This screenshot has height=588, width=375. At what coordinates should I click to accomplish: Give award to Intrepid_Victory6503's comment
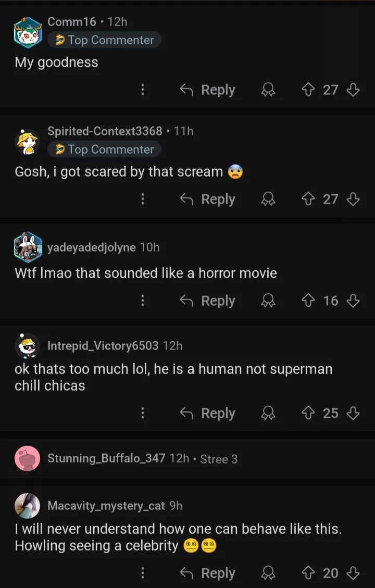pos(268,414)
